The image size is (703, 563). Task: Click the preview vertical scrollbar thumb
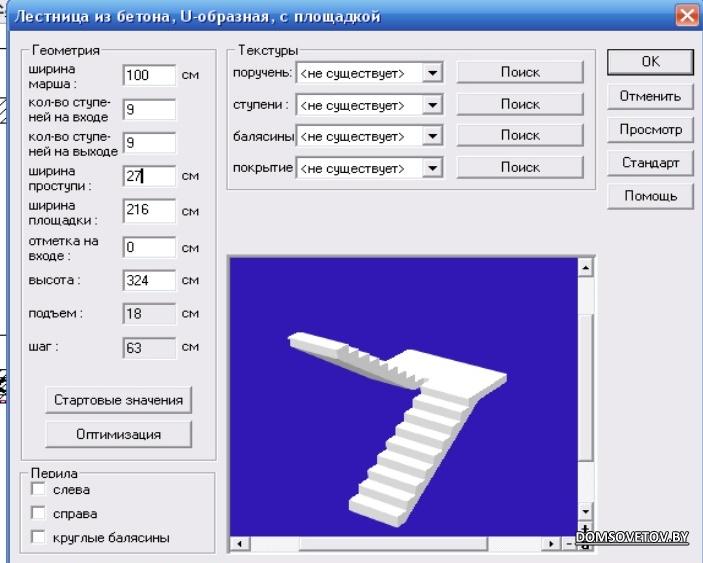586,388
